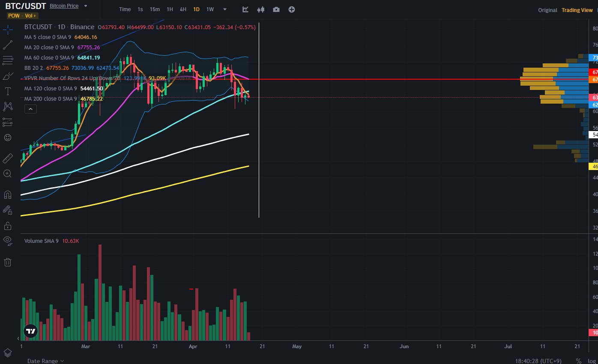Open the Fibonacci retracement tool
Screen dimensions: 598x364
tap(8, 60)
